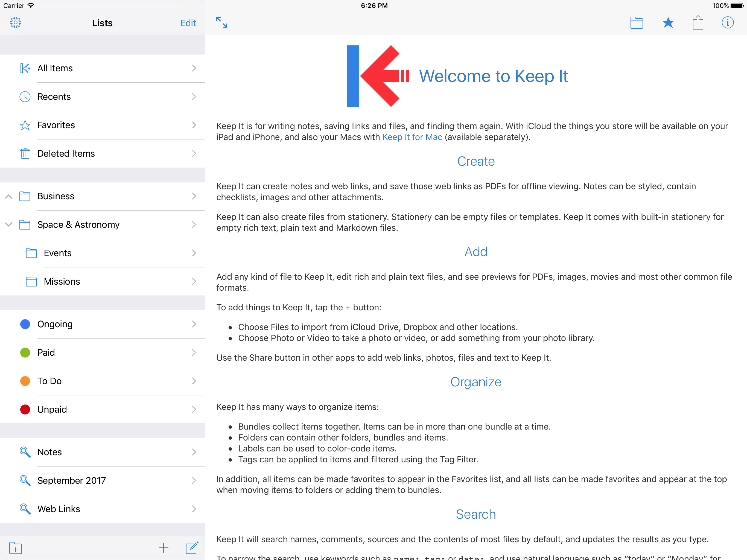The height and width of the screenshot is (560, 747).
Task: Click the All Items Keep It icon
Action: 25,68
